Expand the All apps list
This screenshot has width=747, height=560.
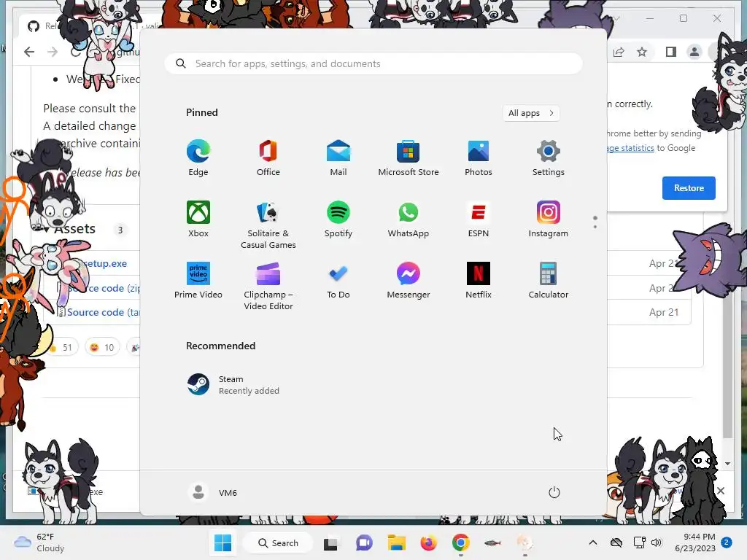pyautogui.click(x=531, y=113)
